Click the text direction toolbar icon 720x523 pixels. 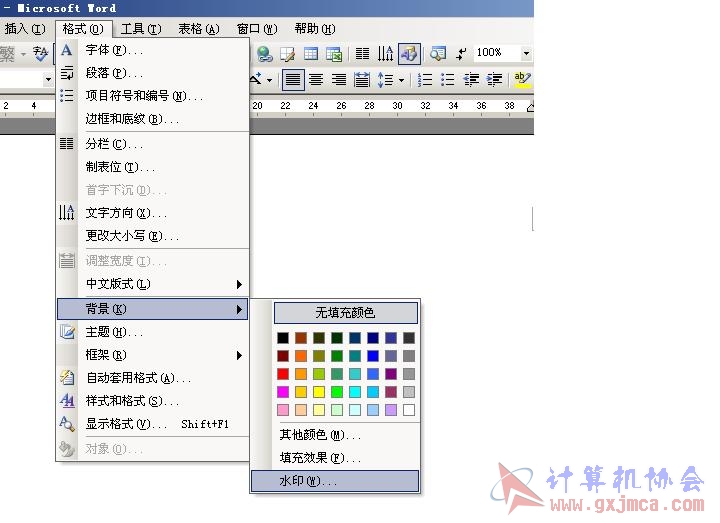click(385, 54)
